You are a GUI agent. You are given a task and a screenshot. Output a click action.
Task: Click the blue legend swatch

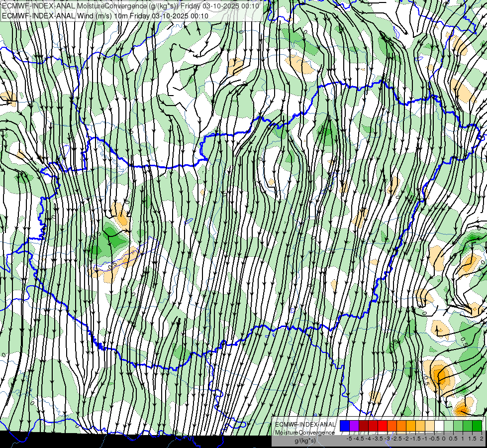(x=345, y=426)
